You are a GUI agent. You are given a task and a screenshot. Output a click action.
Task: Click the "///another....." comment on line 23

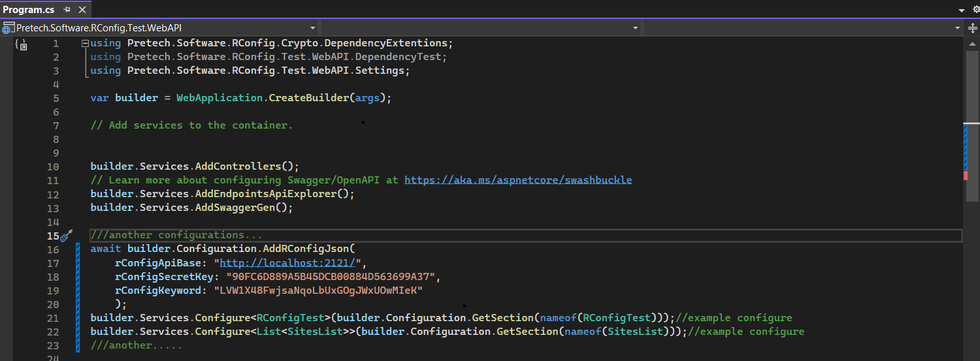pyautogui.click(x=136, y=345)
